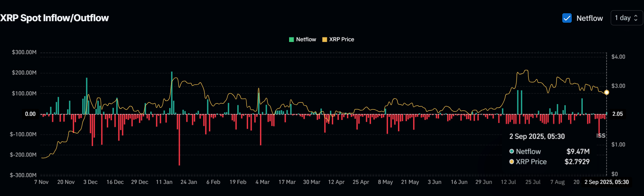Click the tooltip XRP Price value $2.7929

click(x=577, y=162)
